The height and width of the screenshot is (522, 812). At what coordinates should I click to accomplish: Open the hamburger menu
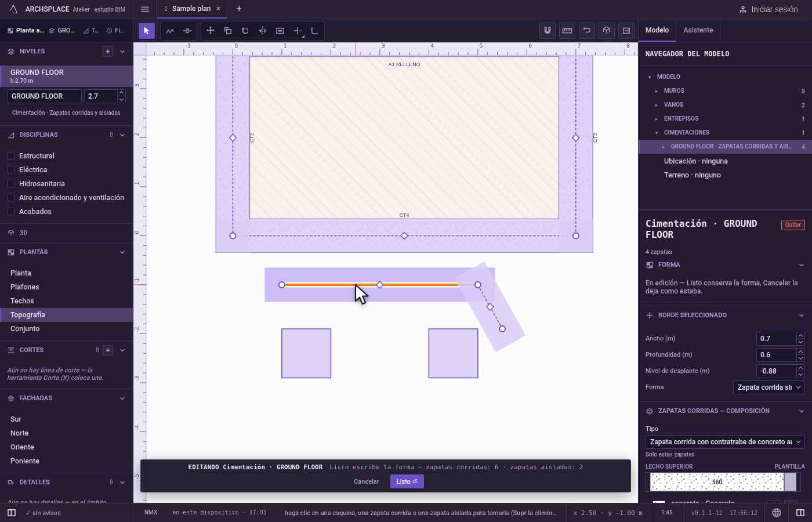tap(145, 9)
